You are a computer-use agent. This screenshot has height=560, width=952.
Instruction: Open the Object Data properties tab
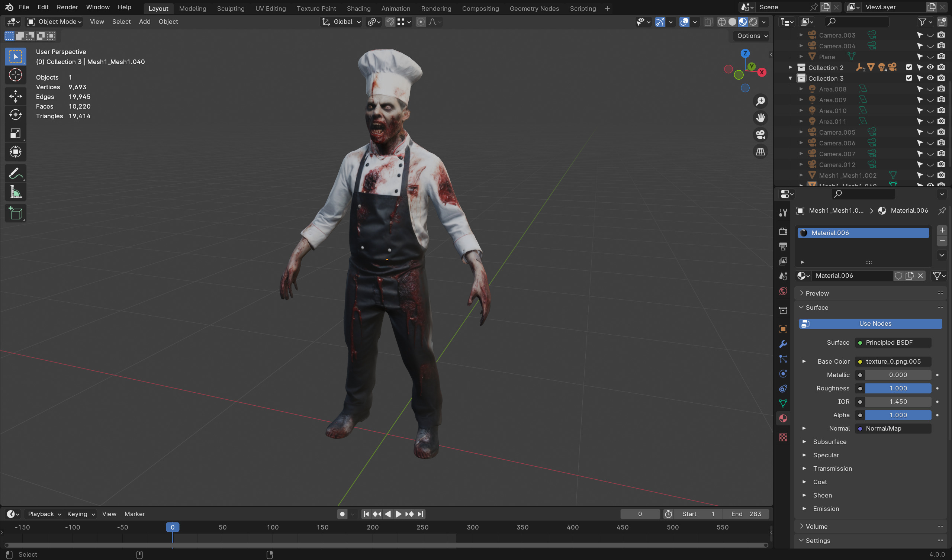pos(783,403)
